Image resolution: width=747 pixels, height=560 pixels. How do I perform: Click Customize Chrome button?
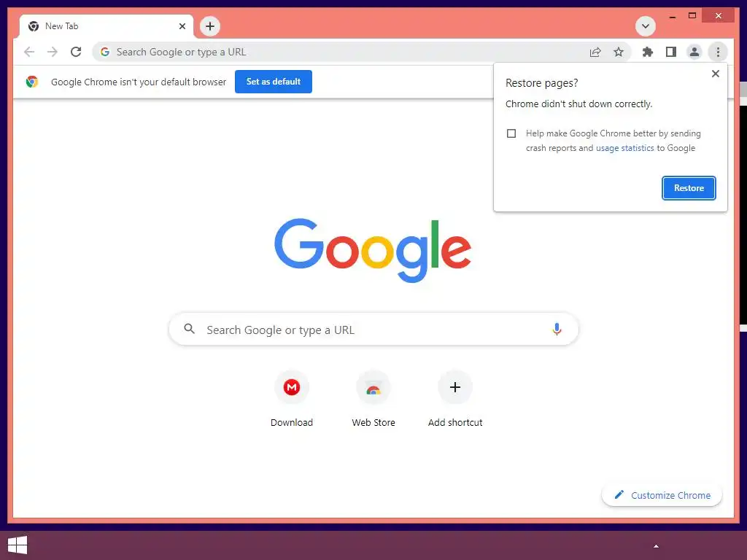point(662,495)
